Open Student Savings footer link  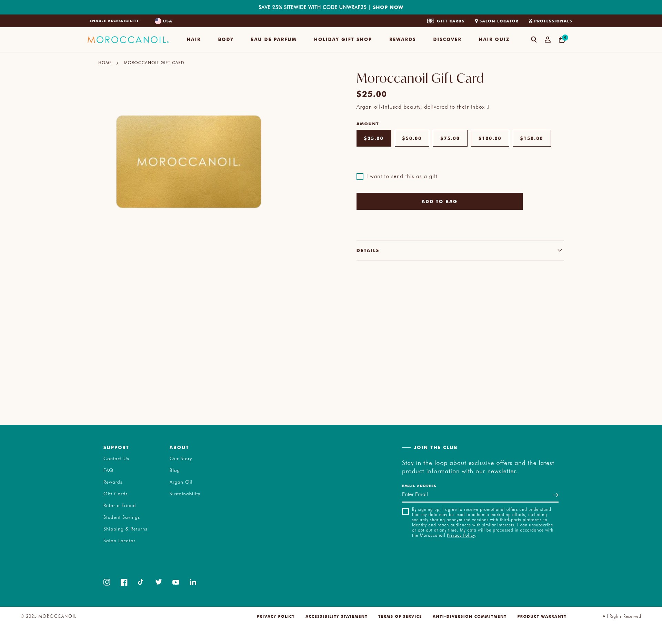[x=122, y=517]
